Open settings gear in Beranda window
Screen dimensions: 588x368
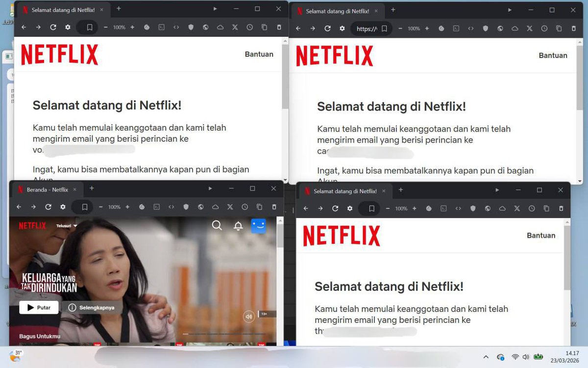click(63, 207)
